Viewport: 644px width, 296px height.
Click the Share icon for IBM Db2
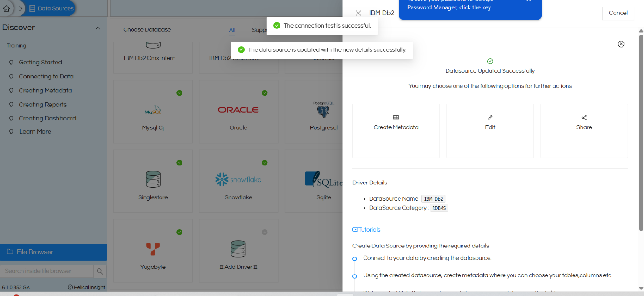tap(584, 118)
